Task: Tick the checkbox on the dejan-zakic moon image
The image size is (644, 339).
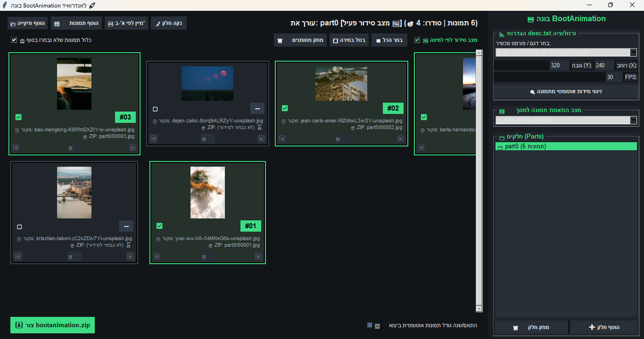Action: pos(155,109)
